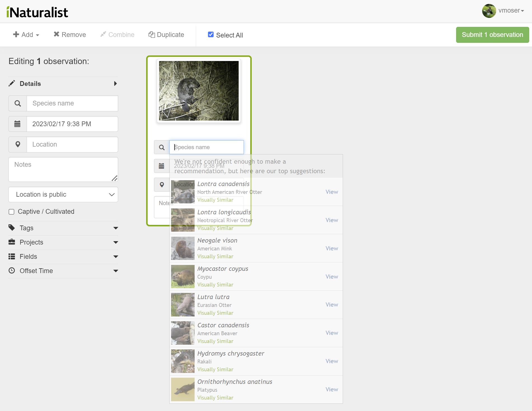Click the iNaturalist logo
Viewport: 532px width, 411px height.
(x=37, y=12)
